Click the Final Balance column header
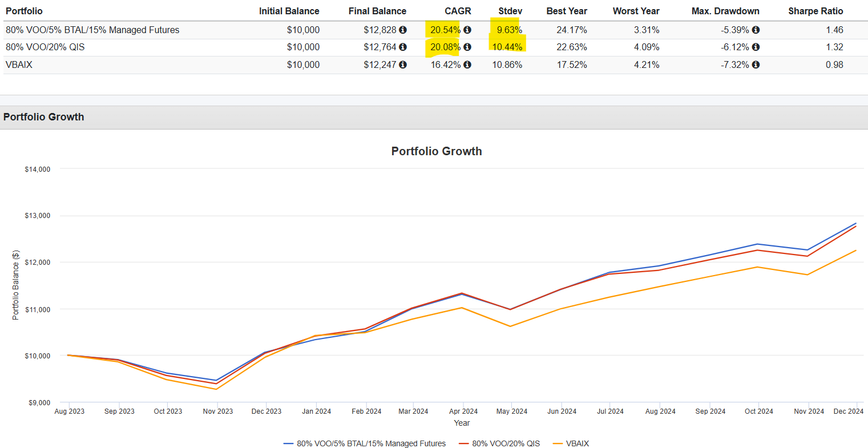Viewport: 868px width, 448px height. click(377, 11)
